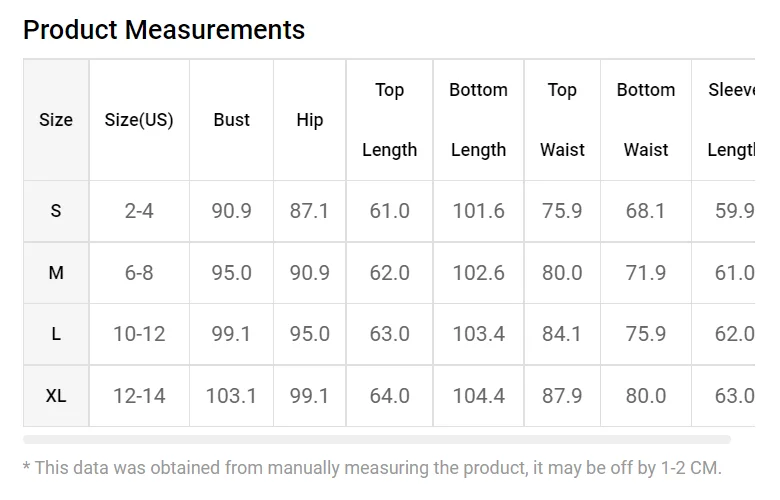Select the L size row label
The image size is (780, 500).
(56, 334)
